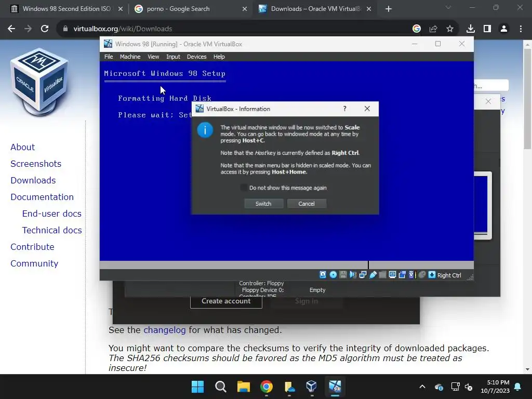Open File Explorer from taskbar
The image size is (532, 399).
[x=243, y=387]
